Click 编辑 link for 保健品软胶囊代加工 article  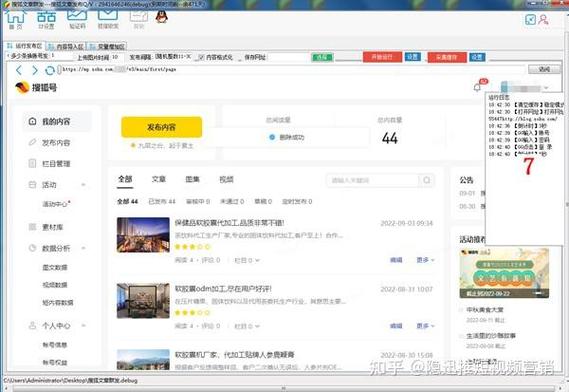(396, 260)
